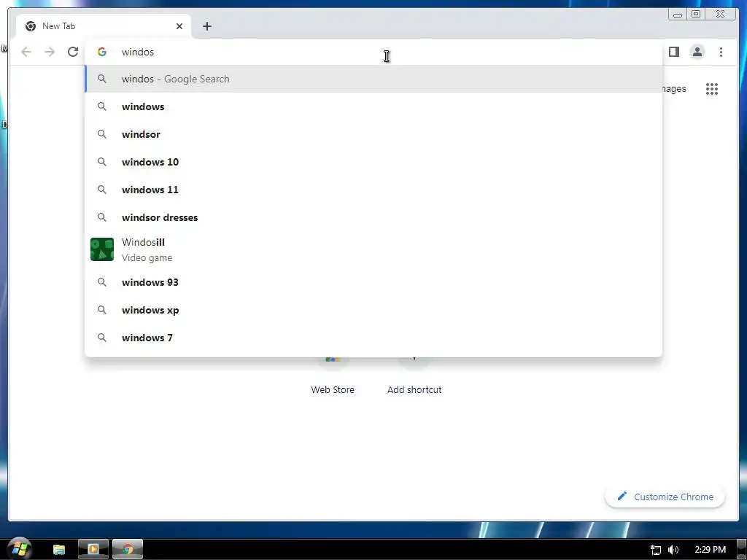
Task: Click the Chrome taskbar icon
Action: point(127,549)
